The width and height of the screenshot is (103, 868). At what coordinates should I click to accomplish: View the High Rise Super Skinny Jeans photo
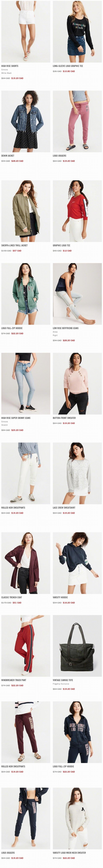(x=26, y=384)
